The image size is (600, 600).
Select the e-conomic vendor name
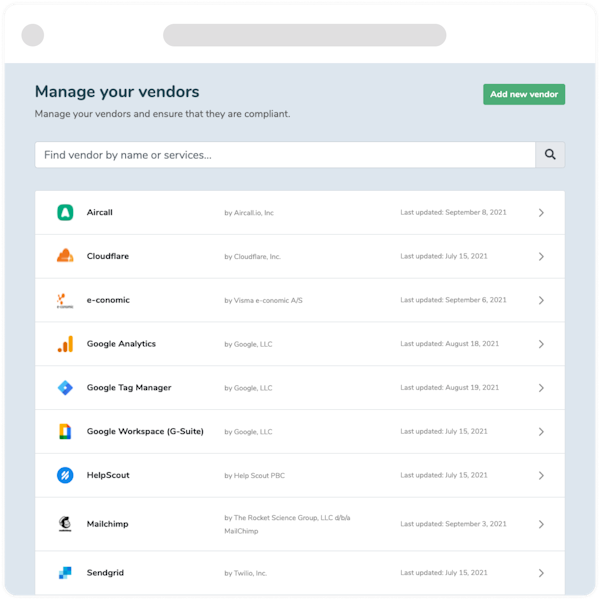(x=108, y=300)
